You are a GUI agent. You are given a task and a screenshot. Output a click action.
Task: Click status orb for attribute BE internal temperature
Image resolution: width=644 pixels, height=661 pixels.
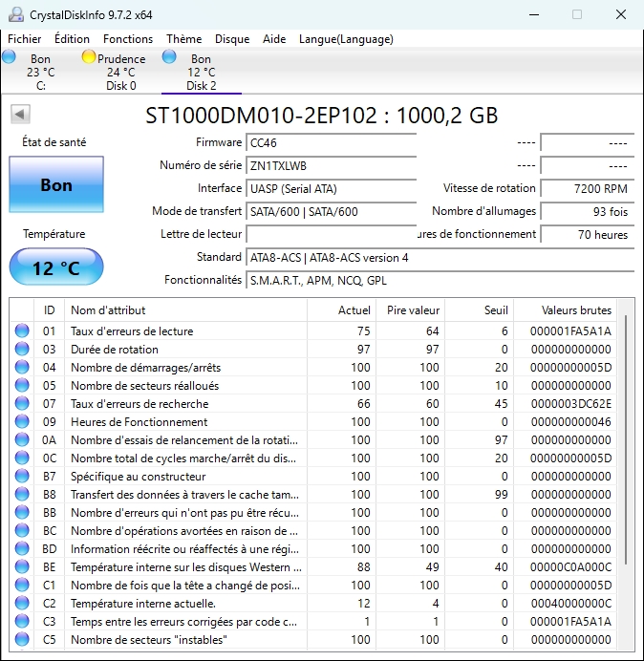(x=22, y=566)
